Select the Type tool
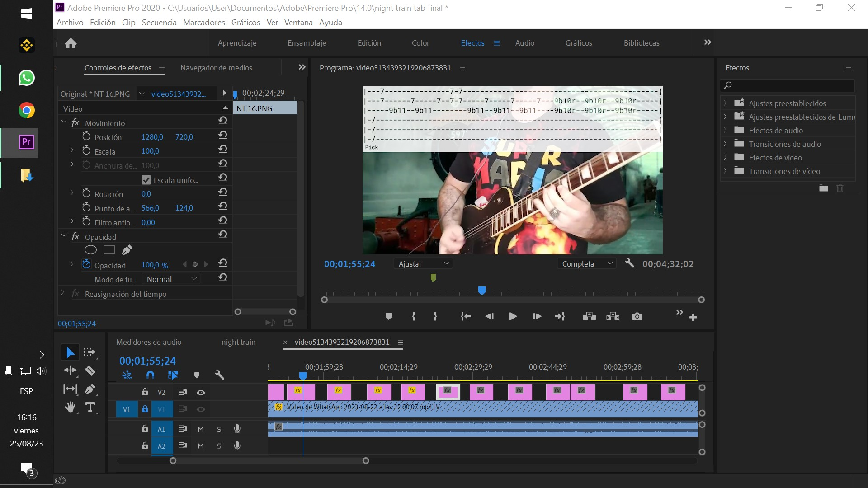 click(x=90, y=407)
